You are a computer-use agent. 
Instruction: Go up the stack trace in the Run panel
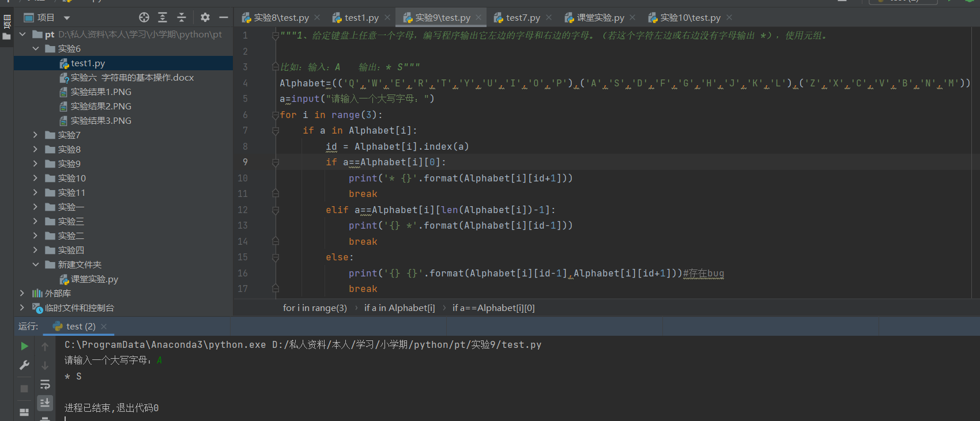pos(45,346)
